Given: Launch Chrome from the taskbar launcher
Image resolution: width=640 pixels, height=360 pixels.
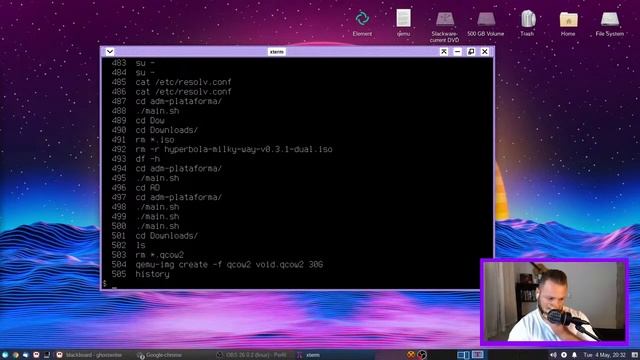Looking at the screenshot, I should click(15, 355).
